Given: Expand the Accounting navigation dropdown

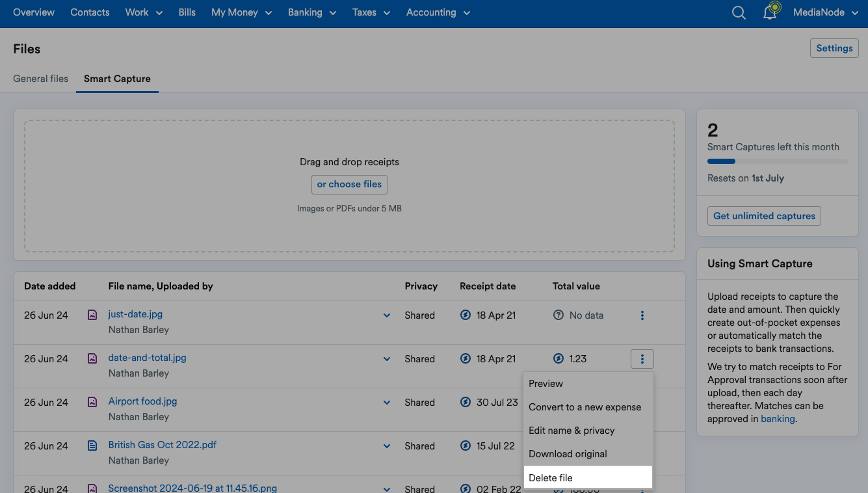Looking at the screenshot, I should pyautogui.click(x=438, y=12).
